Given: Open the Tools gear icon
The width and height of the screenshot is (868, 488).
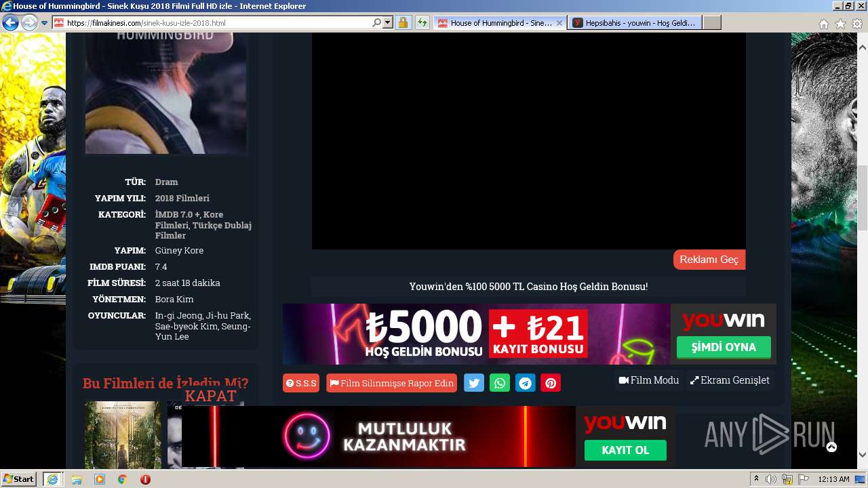Looking at the screenshot, I should pos(857,24).
